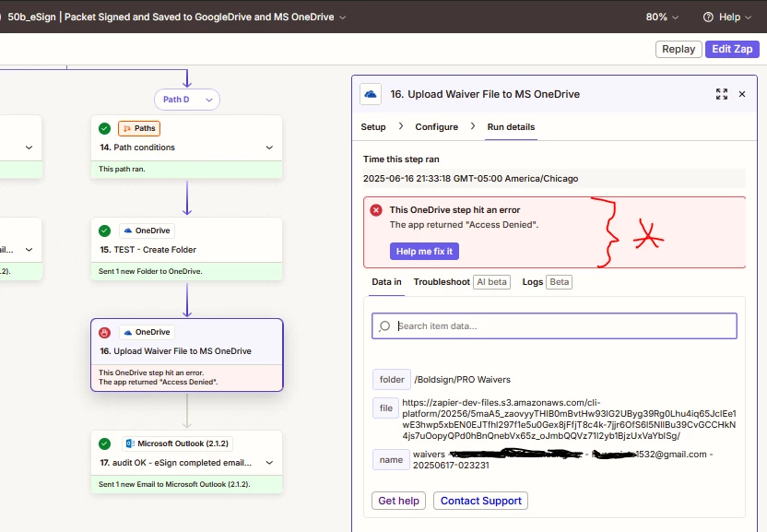Click the name field label
767x532 pixels.
(x=391, y=459)
